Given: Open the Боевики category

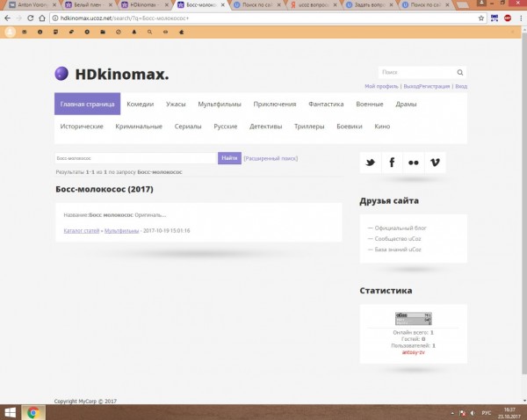Looking at the screenshot, I should [x=350, y=127].
